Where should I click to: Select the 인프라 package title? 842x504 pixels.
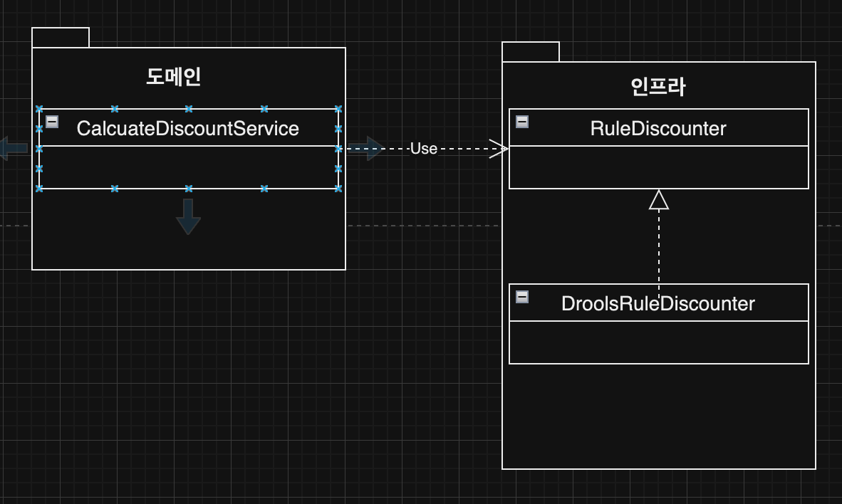click(658, 86)
